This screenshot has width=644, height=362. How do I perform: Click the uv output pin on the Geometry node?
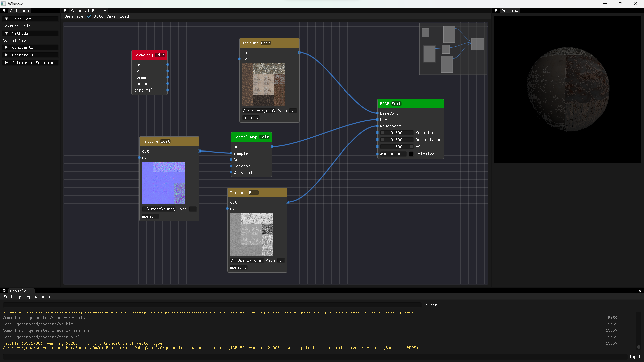(168, 71)
